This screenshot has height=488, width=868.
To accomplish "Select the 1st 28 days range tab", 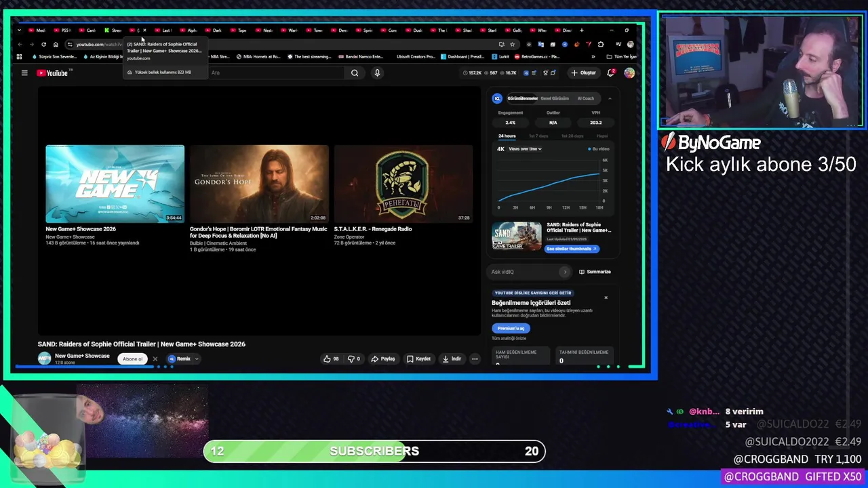I will pyautogui.click(x=572, y=136).
